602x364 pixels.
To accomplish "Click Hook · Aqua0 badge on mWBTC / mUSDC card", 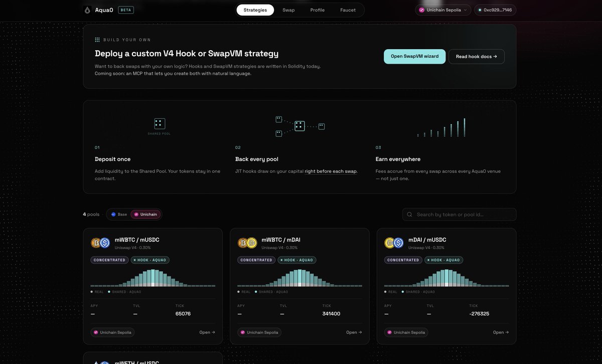I will [150, 260].
